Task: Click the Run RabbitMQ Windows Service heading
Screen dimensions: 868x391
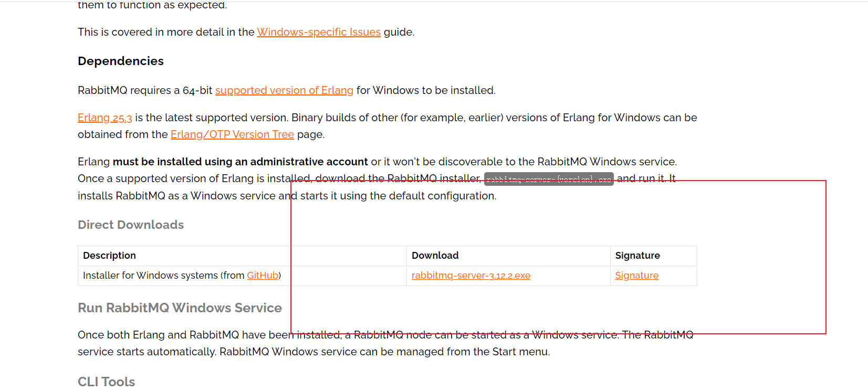Action: point(180,308)
